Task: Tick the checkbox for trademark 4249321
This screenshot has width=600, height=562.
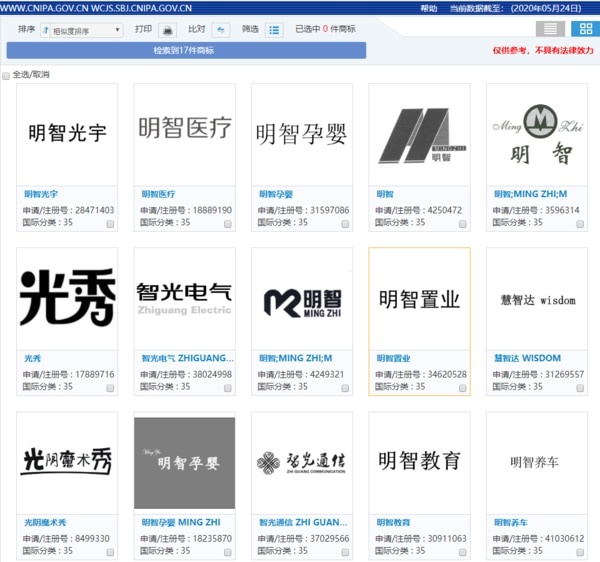Action: pyautogui.click(x=345, y=388)
